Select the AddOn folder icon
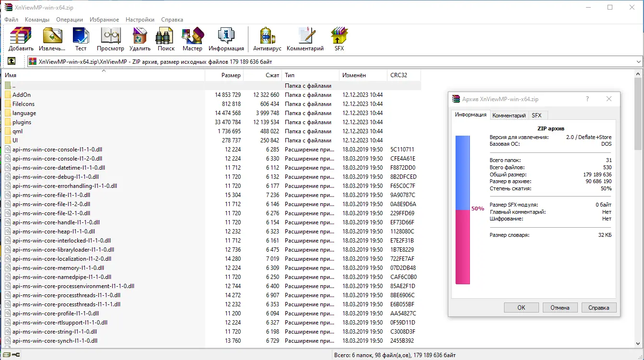644x360 pixels. [x=8, y=95]
